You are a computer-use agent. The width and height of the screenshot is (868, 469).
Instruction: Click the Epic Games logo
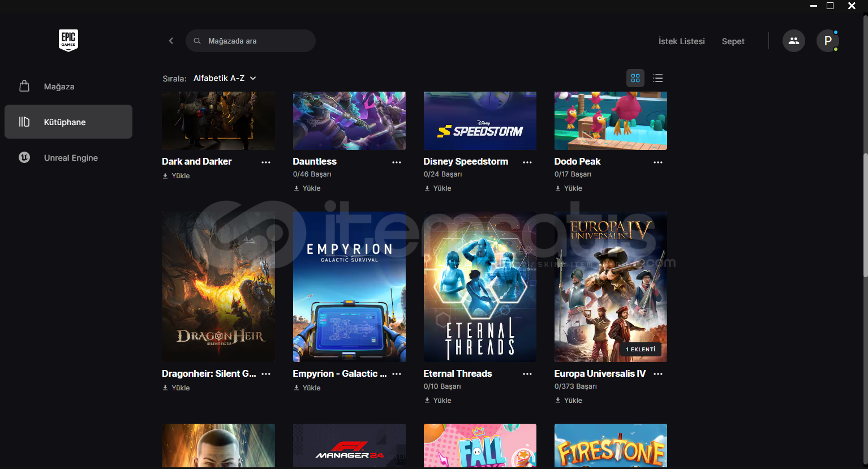pyautogui.click(x=68, y=41)
